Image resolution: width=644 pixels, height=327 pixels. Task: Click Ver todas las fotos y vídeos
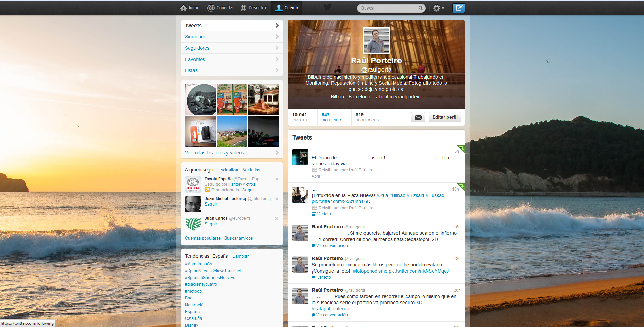(215, 153)
